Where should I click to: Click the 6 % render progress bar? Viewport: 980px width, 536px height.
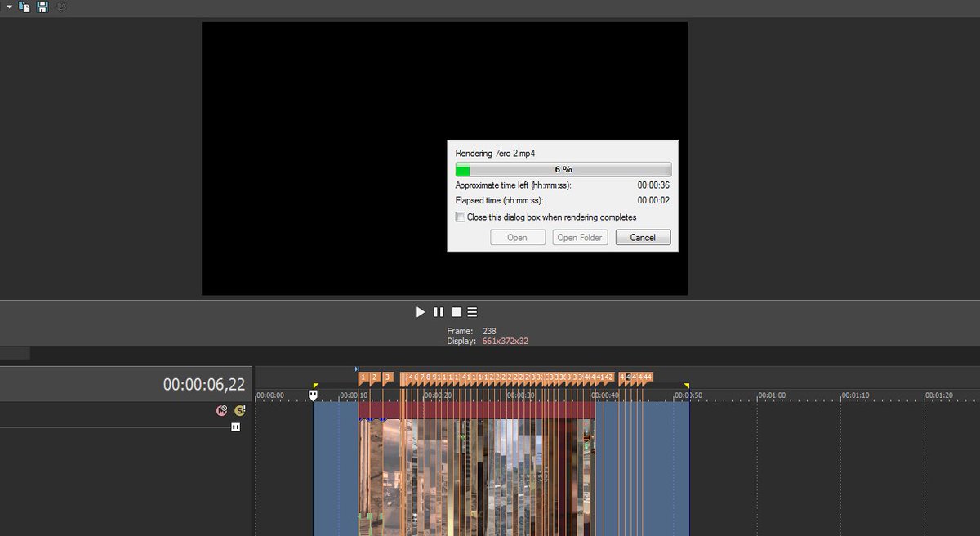(x=563, y=169)
